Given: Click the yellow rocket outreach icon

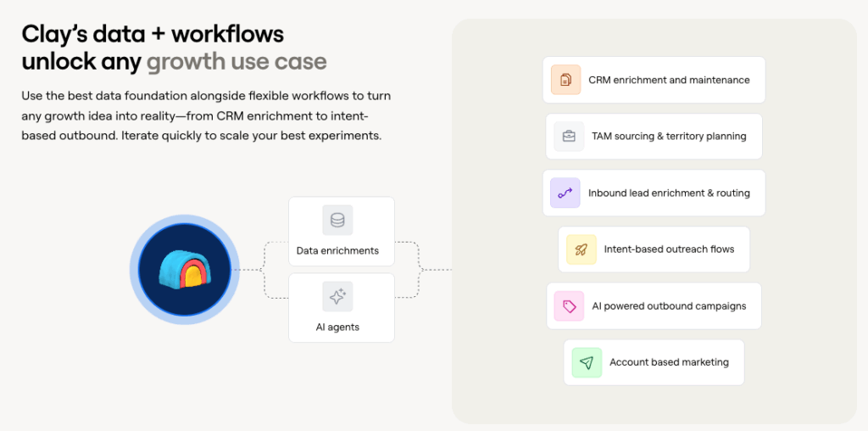Looking at the screenshot, I should [581, 249].
